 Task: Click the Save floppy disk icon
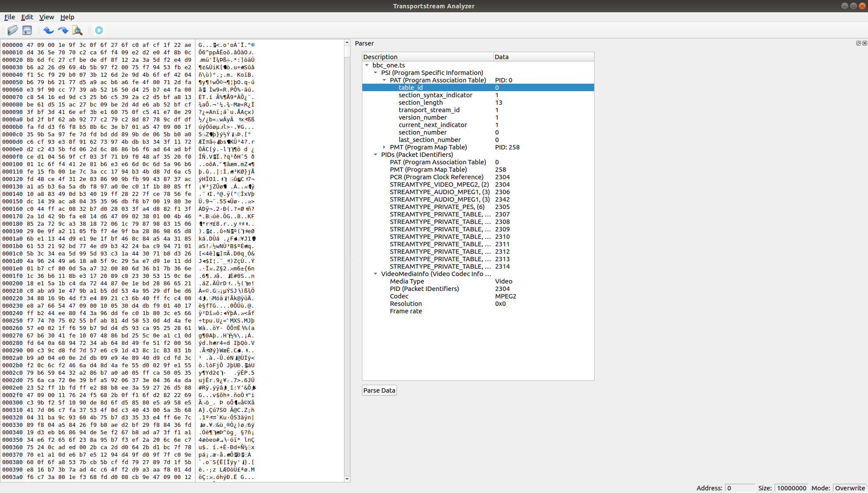coord(27,30)
